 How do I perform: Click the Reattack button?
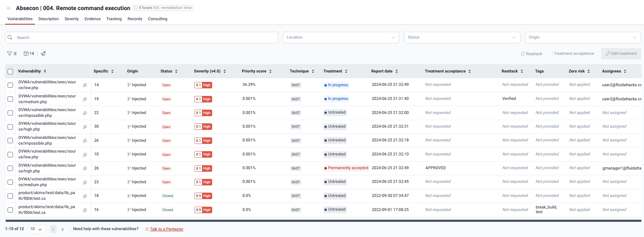click(x=531, y=54)
